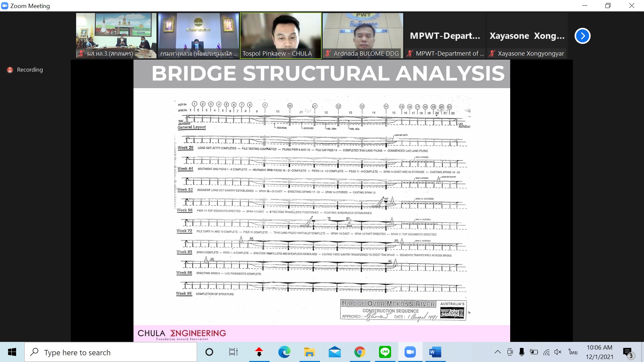Open the notification center with 3 alerts
Image resolution: width=644 pixels, height=362 pixels.
(628, 352)
